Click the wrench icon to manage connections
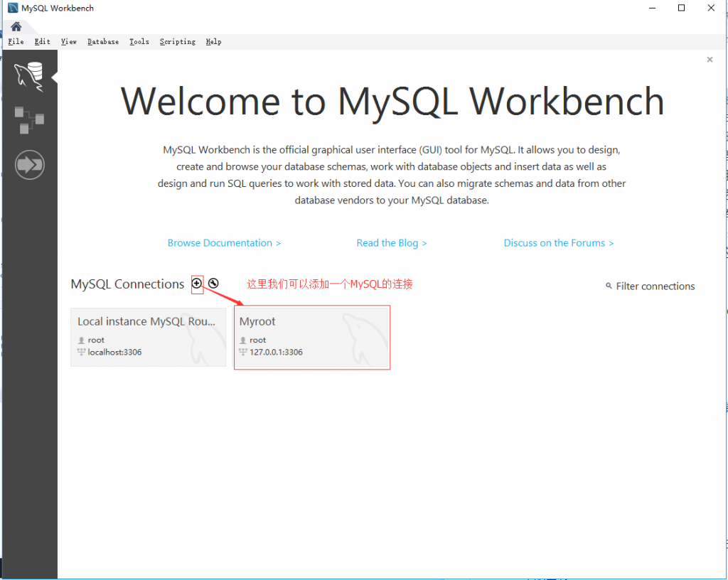The width and height of the screenshot is (728, 580). point(213,284)
